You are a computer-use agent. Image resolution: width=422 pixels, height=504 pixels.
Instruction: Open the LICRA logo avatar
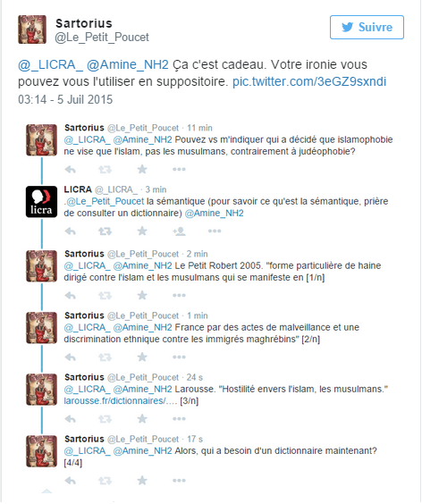pos(41,202)
